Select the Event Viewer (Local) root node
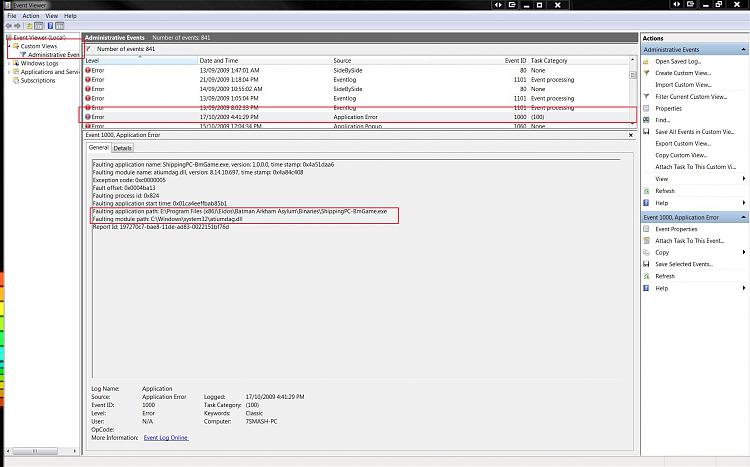This screenshot has width=750, height=467. pos(36,37)
